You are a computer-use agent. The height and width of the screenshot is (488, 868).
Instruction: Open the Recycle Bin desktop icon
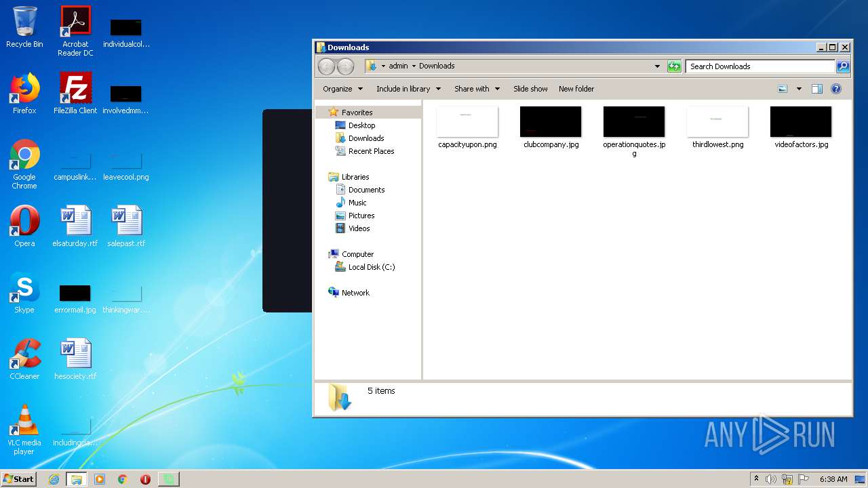point(24,27)
